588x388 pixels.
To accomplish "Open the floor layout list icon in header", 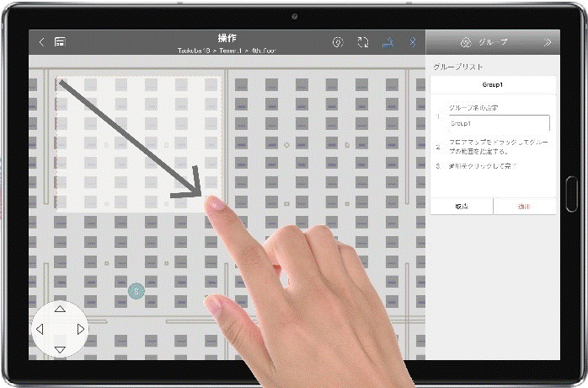I will (60, 41).
